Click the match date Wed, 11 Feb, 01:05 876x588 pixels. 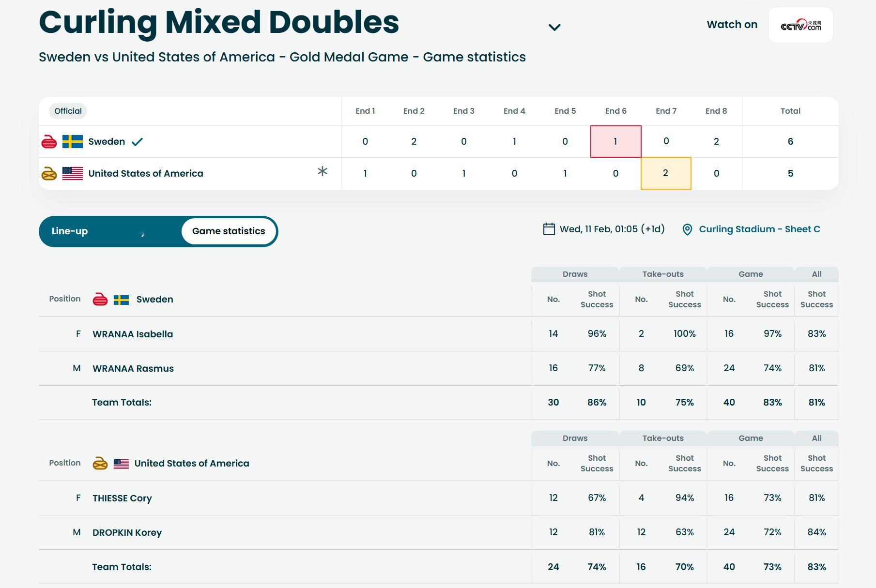(x=612, y=229)
